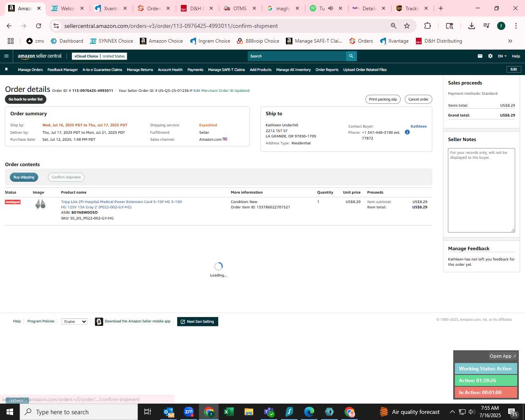Click Confirm shipment button

(66, 177)
